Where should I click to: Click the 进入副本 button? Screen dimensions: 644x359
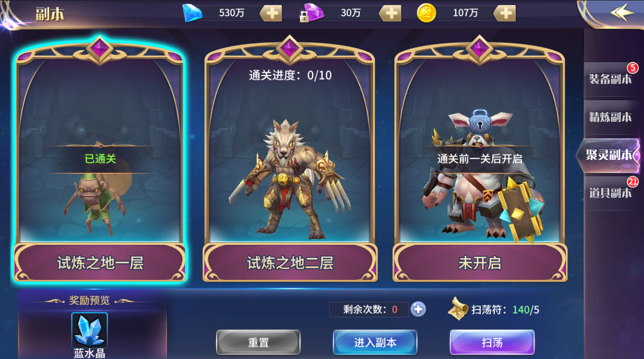click(375, 342)
